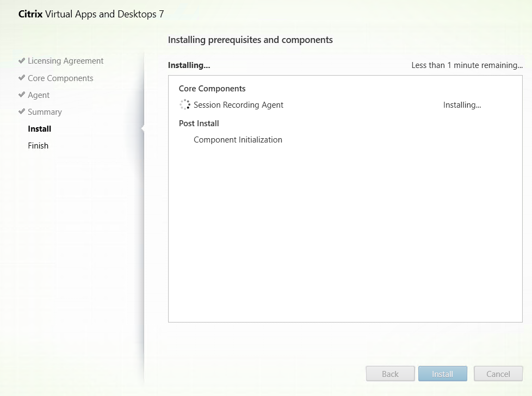Click the spinner icon for Session Recording Agent

pos(185,105)
